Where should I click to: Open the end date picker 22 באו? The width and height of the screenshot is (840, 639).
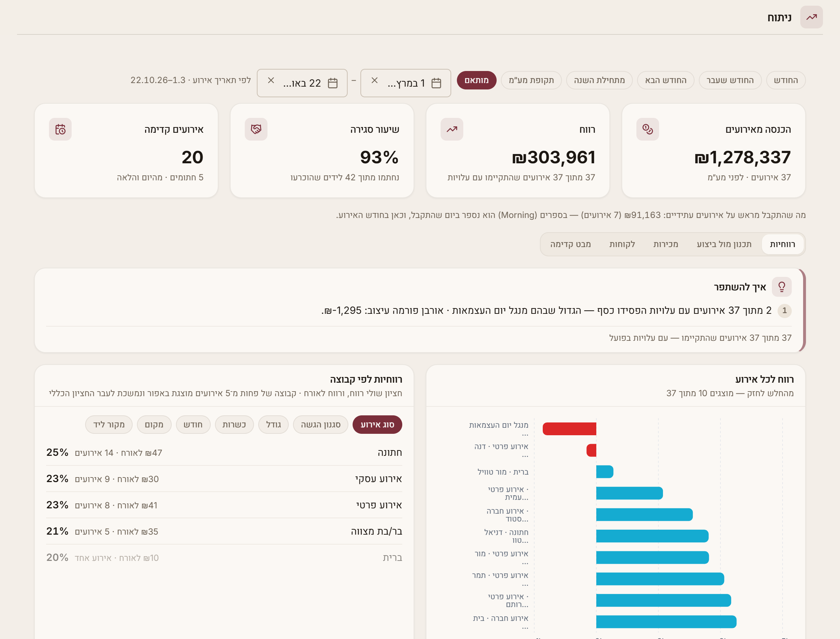[302, 83]
